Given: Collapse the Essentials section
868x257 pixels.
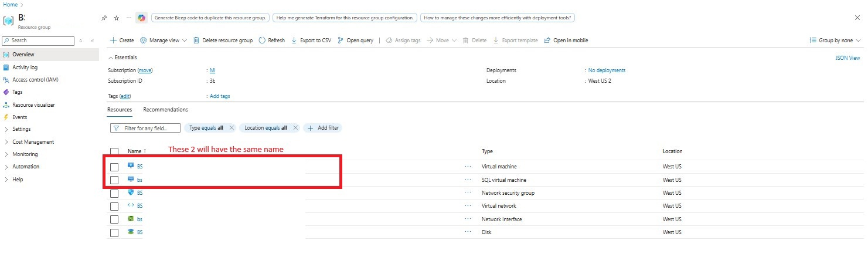Looking at the screenshot, I should coord(122,58).
